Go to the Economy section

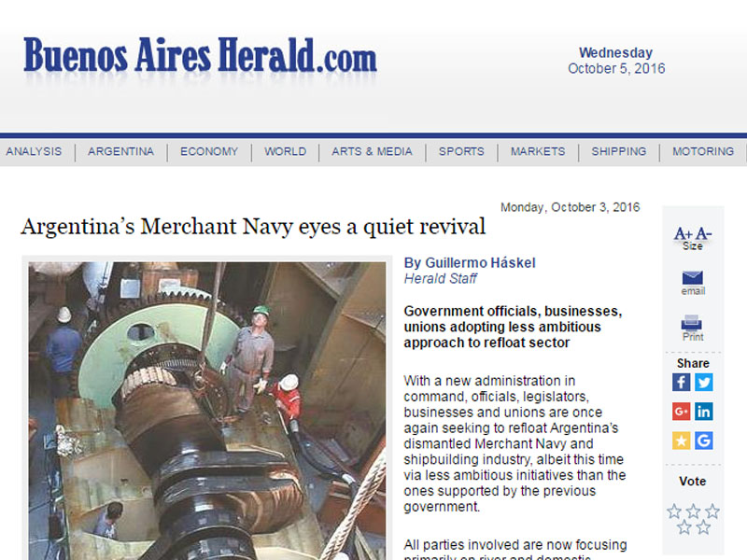click(x=209, y=151)
